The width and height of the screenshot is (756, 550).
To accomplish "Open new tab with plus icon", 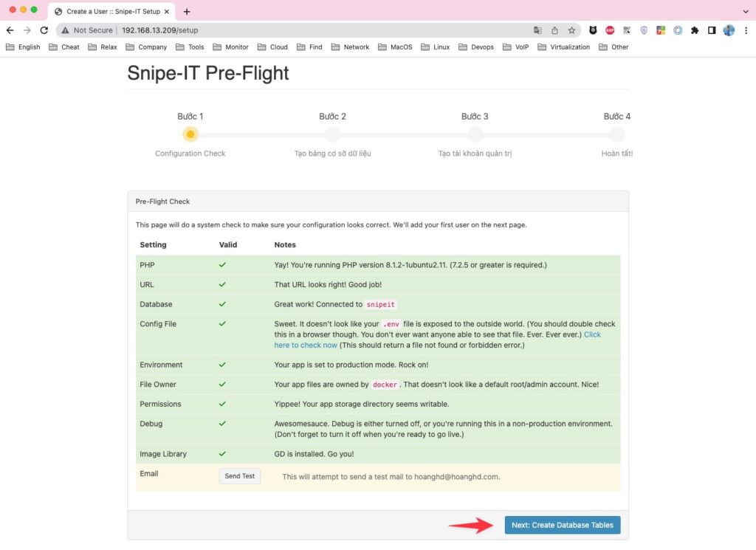I will pos(187,12).
